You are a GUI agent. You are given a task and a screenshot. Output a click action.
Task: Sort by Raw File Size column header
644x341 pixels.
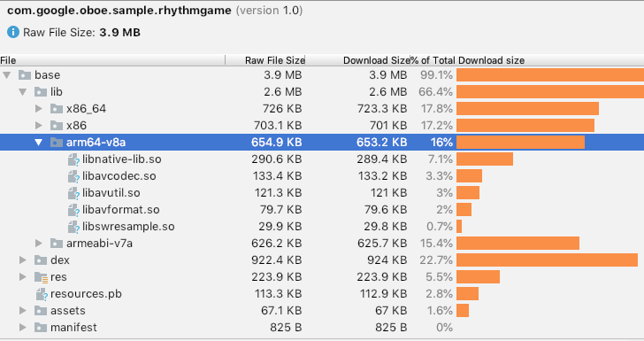pyautogui.click(x=275, y=60)
